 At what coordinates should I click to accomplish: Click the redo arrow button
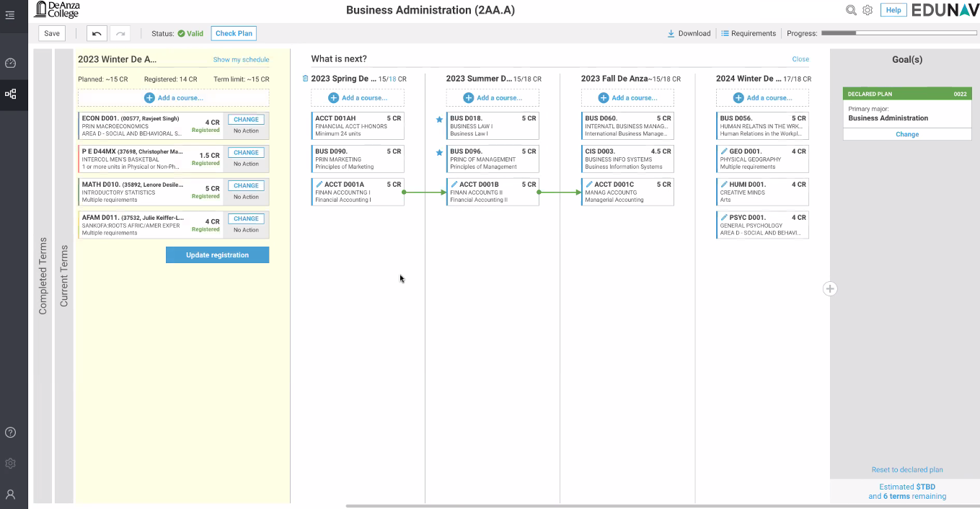tap(120, 33)
